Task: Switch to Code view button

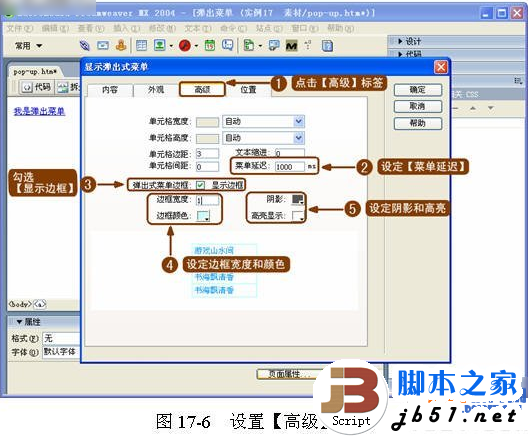Action: coord(36,87)
